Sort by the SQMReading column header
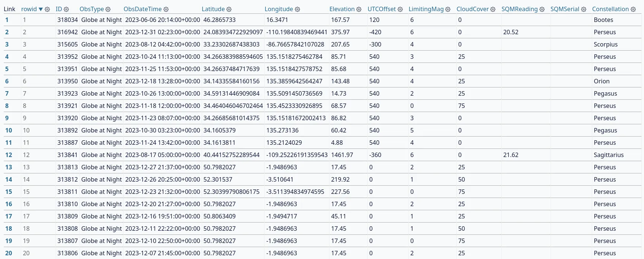 pyautogui.click(x=520, y=9)
